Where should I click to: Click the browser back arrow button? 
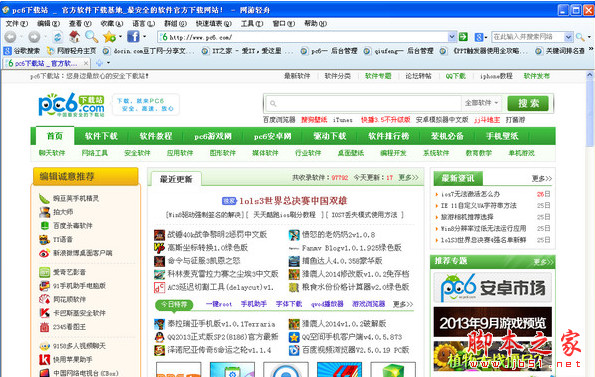point(10,37)
